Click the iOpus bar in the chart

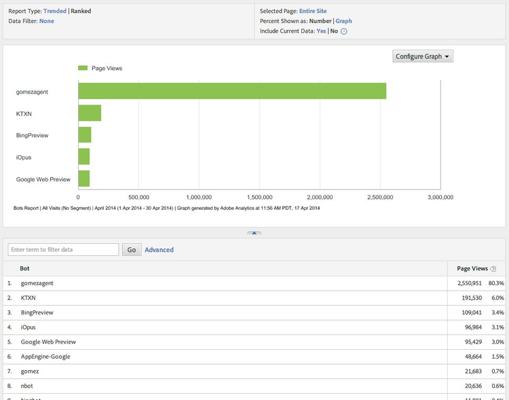click(84, 157)
